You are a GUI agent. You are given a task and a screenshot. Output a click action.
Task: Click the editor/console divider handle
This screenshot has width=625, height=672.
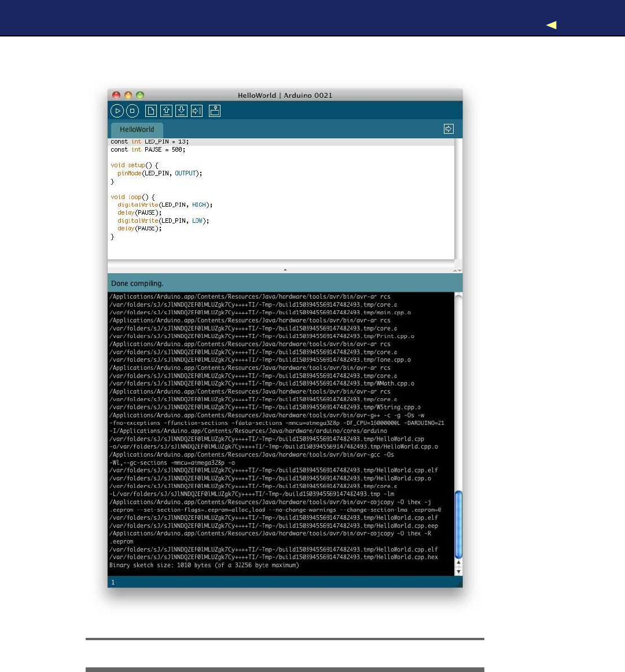tap(285, 270)
